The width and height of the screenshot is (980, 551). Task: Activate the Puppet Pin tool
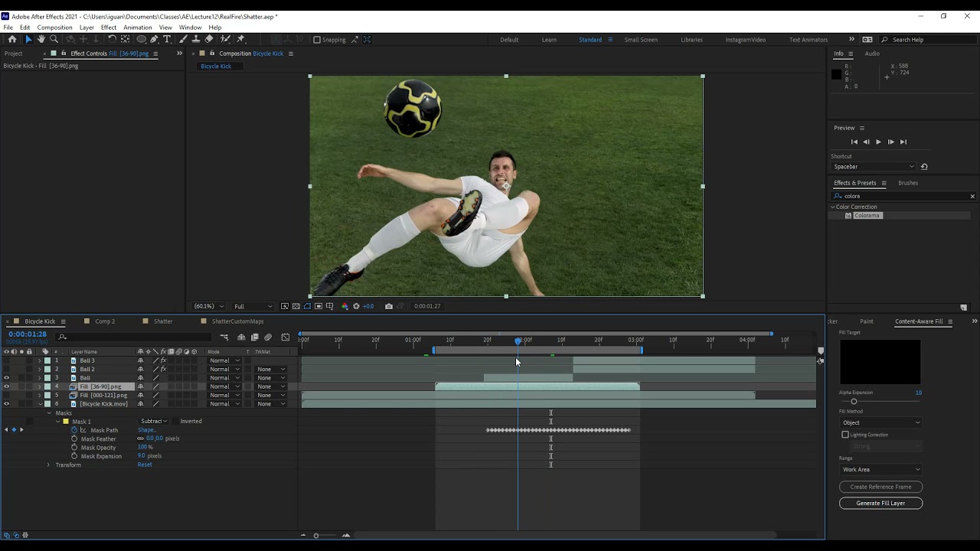[240, 39]
